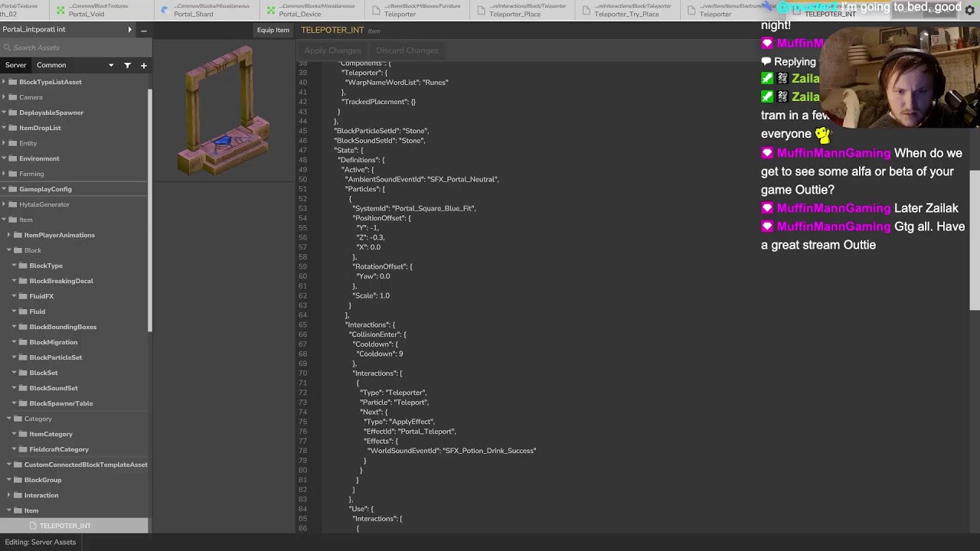
Task: Click the play arrow beside Portal_int
Action: point(129,30)
